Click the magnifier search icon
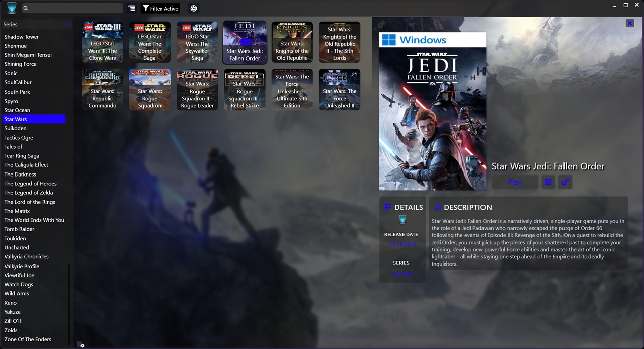Viewport: 644px width, 349px height. (x=26, y=8)
